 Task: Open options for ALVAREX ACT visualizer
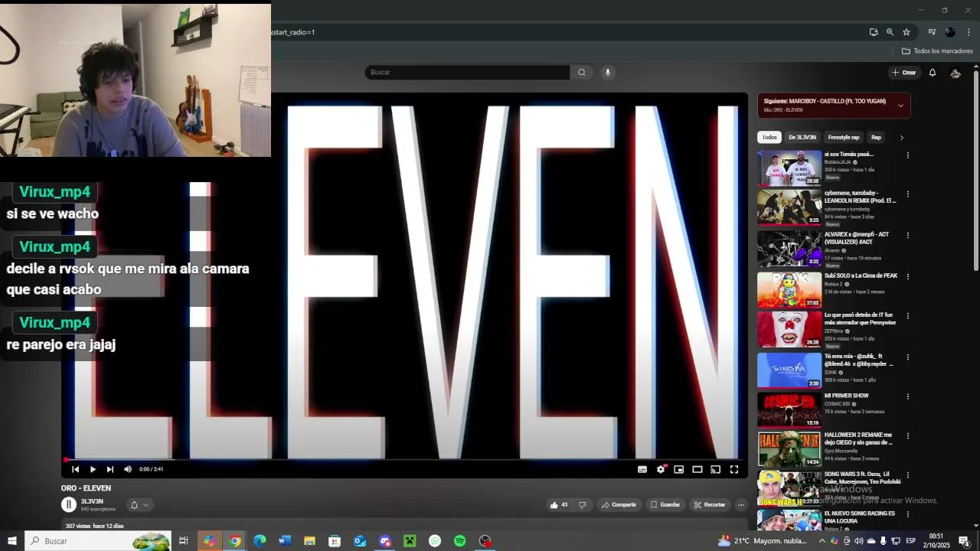pyautogui.click(x=908, y=236)
